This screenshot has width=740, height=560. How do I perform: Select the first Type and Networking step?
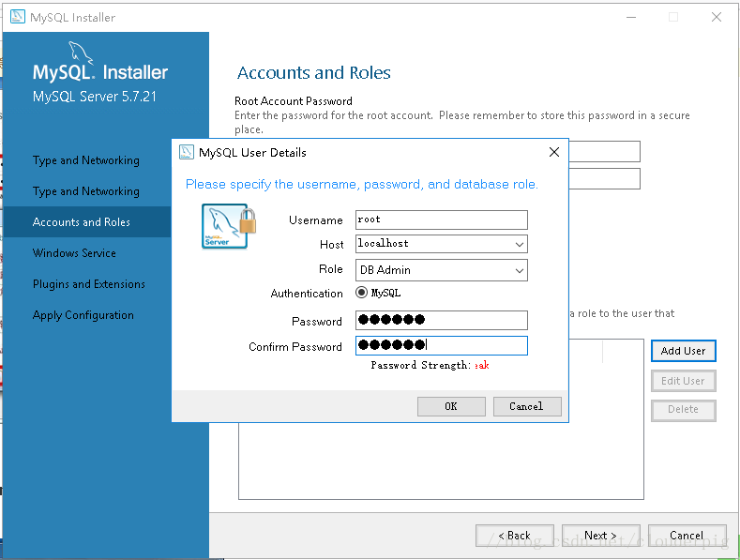(x=86, y=160)
